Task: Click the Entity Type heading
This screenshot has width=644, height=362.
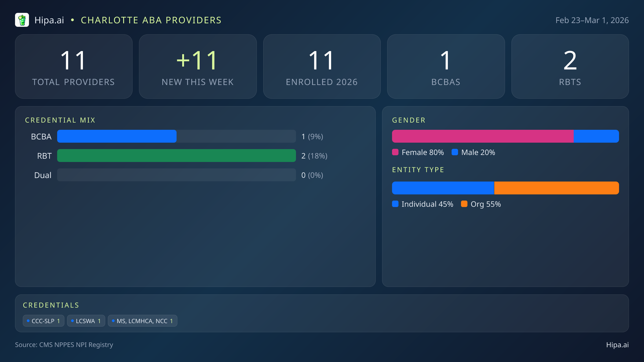Action: [418, 170]
